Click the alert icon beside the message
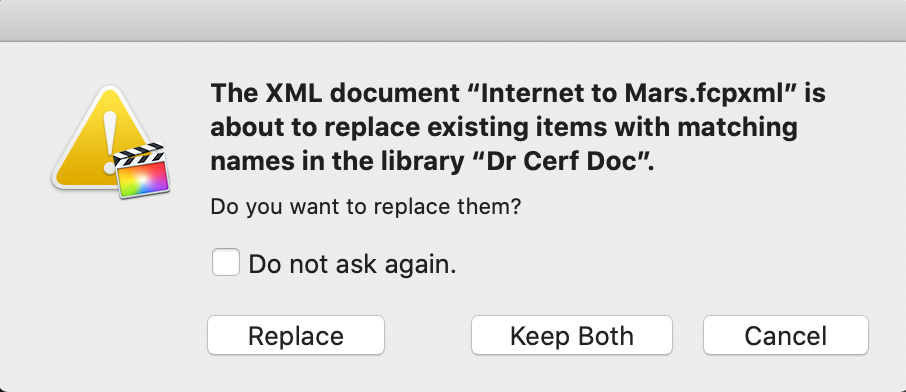906x392 pixels. (110, 142)
